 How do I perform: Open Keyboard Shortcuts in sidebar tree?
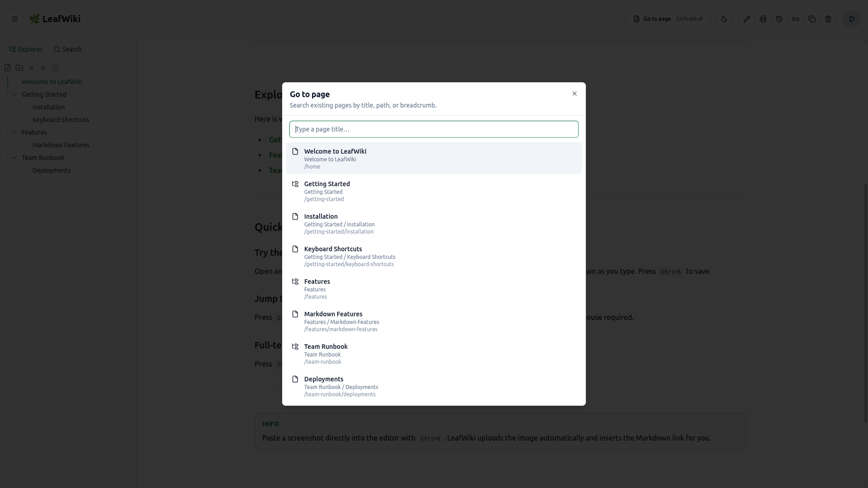point(61,120)
